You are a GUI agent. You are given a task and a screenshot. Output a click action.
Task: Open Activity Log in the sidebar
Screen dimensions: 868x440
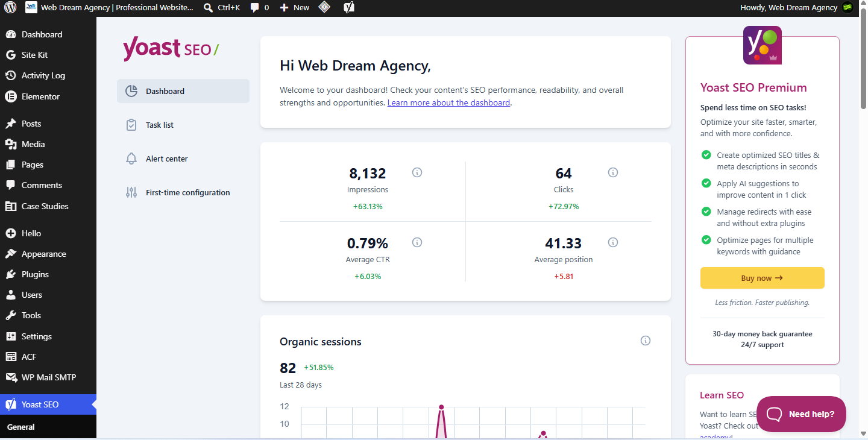click(x=48, y=75)
